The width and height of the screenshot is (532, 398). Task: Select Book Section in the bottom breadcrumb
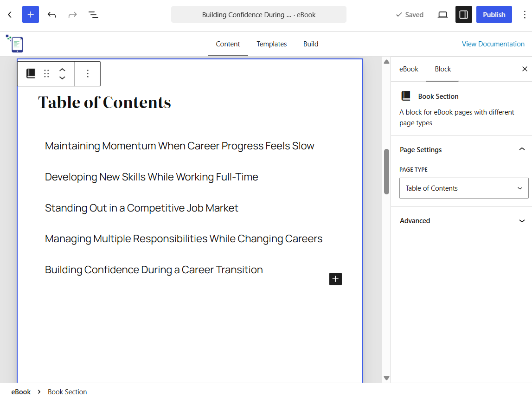pos(67,392)
